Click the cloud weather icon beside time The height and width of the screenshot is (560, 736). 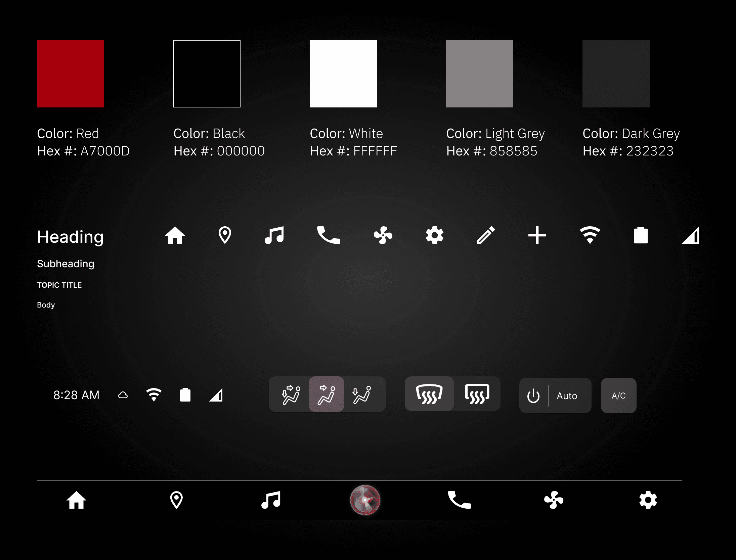123,395
